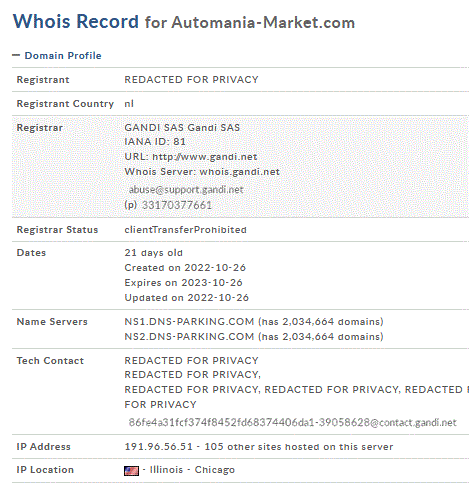Viewport: 469px width, 489px height.
Task: Click the Whois Record page heading
Action: [x=76, y=21]
